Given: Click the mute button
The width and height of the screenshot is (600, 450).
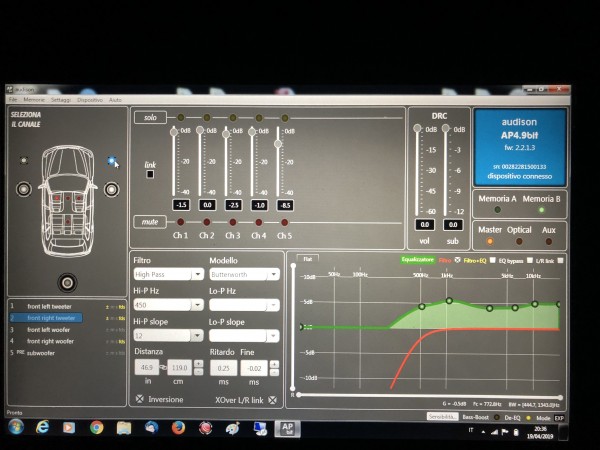Looking at the screenshot, I should (150, 222).
